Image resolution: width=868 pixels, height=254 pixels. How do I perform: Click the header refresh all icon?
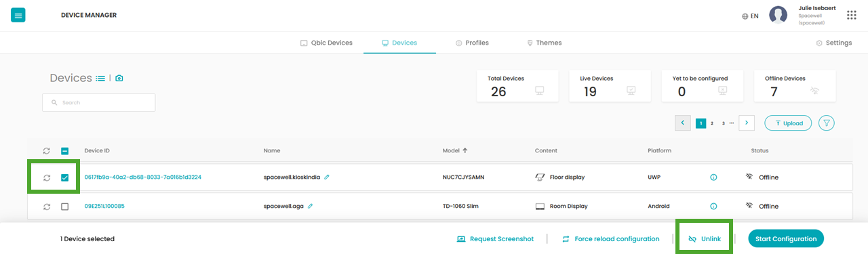point(47,150)
